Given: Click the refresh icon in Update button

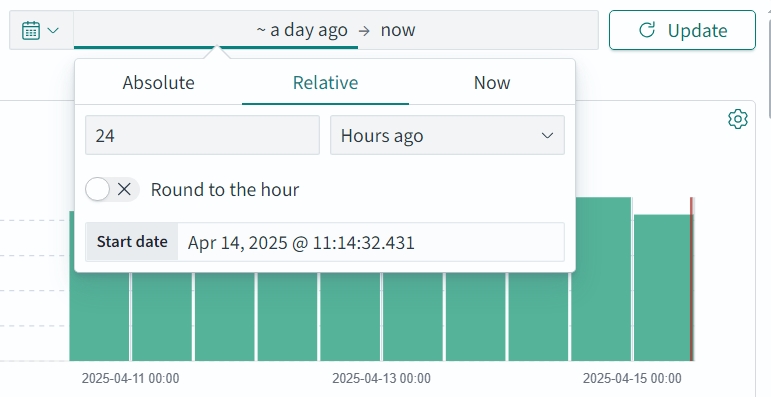Looking at the screenshot, I should point(647,30).
